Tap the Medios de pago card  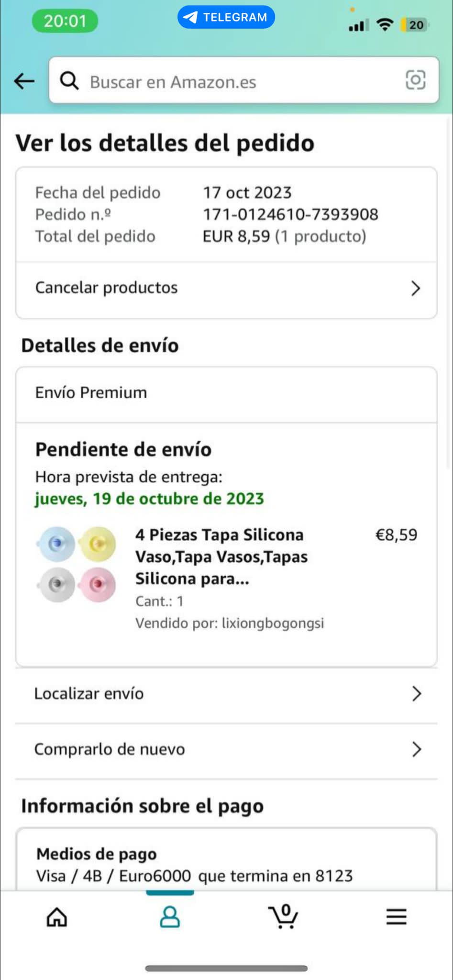(x=226, y=864)
